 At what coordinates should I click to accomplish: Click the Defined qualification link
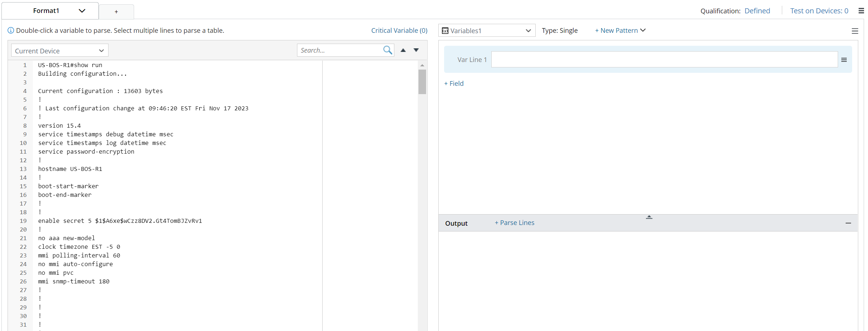tap(757, 11)
